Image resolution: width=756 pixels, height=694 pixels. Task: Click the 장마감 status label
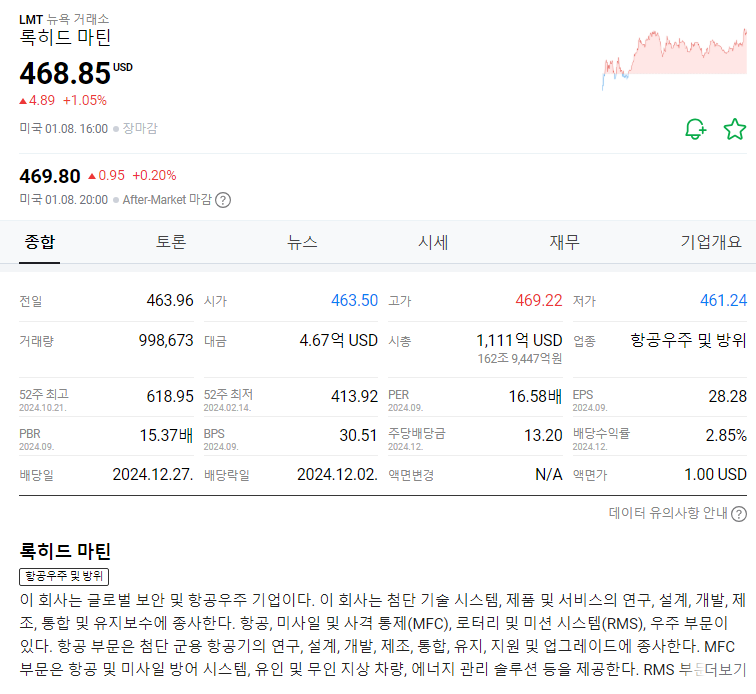coord(140,129)
